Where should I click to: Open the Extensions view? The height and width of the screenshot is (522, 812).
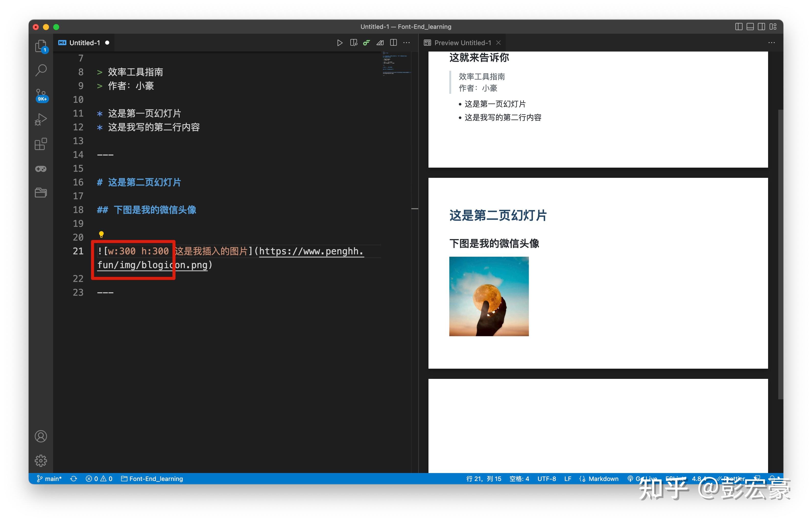point(41,144)
